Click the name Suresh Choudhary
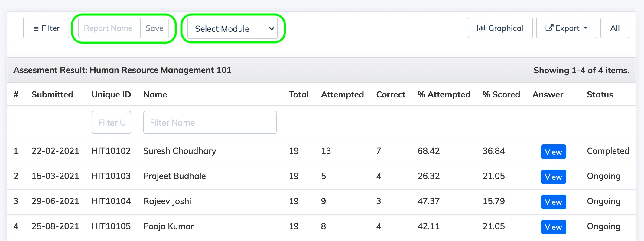644x241 pixels. pos(180,151)
